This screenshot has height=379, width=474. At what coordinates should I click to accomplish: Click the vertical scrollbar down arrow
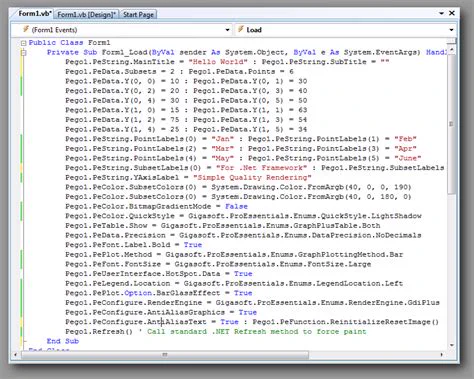click(452, 345)
